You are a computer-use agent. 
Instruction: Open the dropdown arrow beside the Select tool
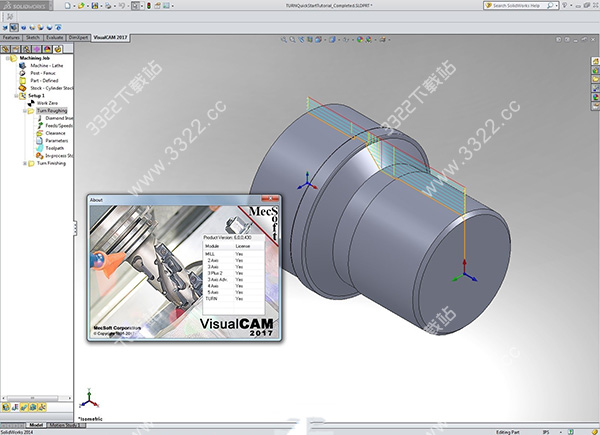click(142, 6)
